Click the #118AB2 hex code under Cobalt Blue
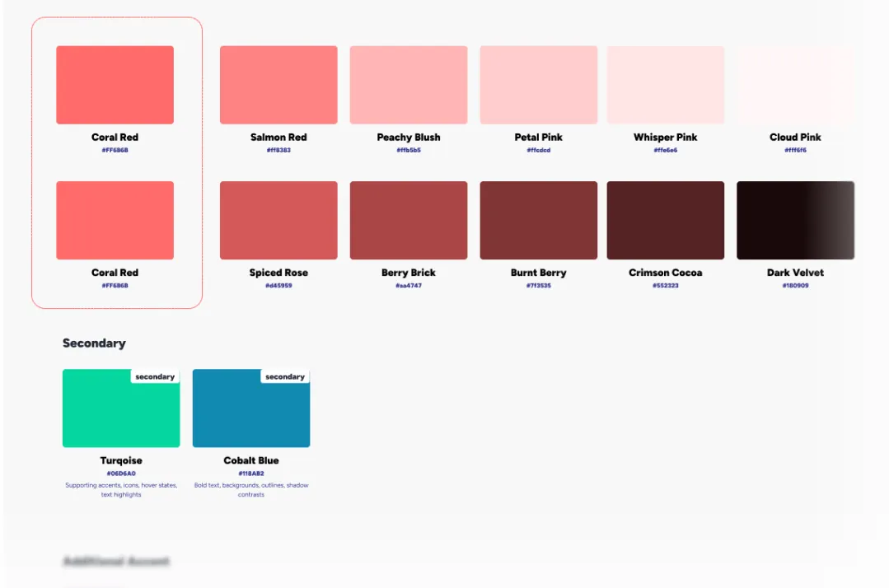The width and height of the screenshot is (889, 588). [x=250, y=473]
